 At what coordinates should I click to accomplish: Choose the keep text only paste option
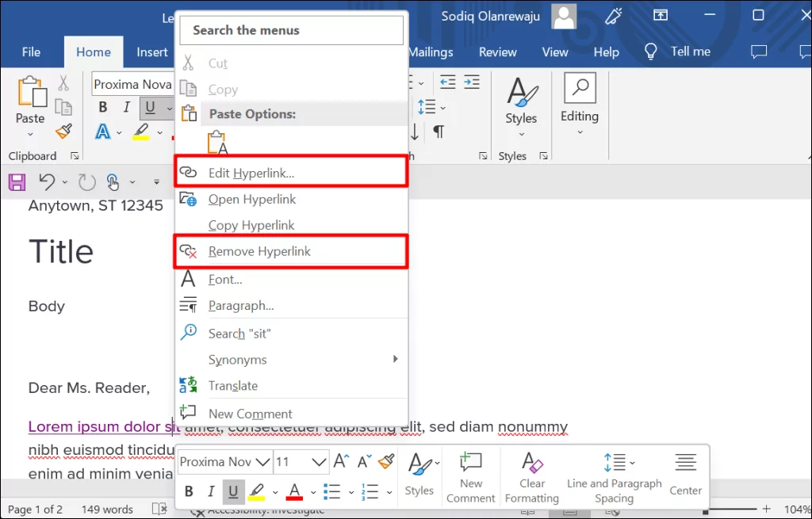(216, 143)
